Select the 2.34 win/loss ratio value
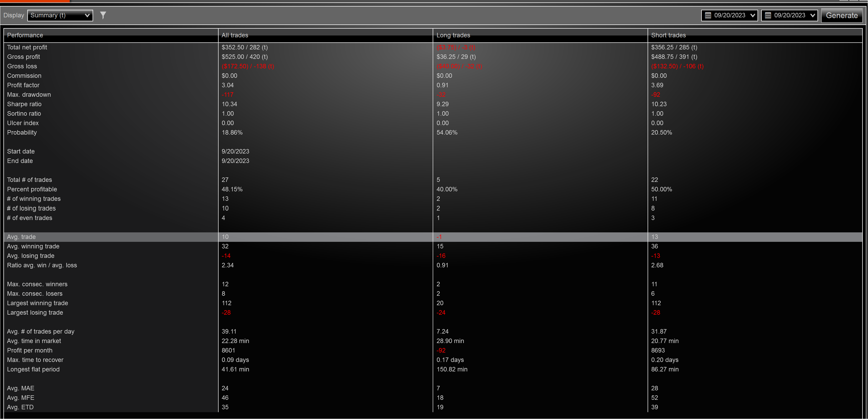This screenshot has width=868, height=419. click(228, 265)
